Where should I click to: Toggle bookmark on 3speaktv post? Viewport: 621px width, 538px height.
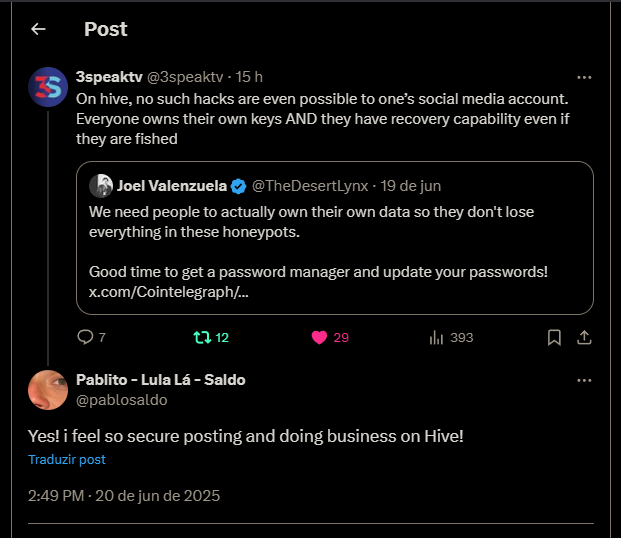pos(554,338)
